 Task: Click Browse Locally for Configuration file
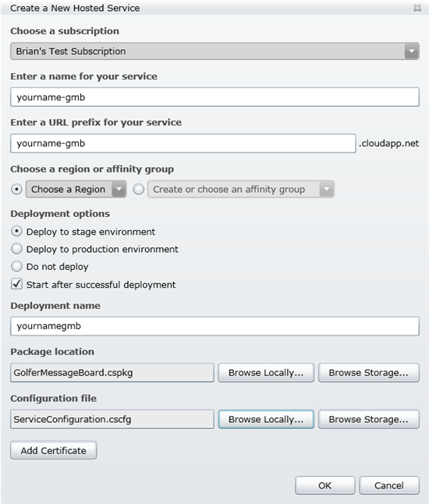pos(266,419)
